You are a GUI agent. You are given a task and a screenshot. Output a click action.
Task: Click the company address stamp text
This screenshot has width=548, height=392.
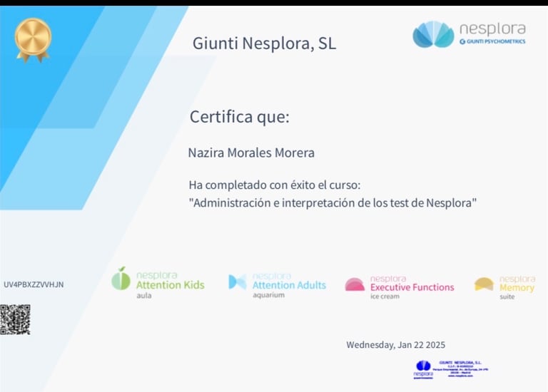coord(460,369)
